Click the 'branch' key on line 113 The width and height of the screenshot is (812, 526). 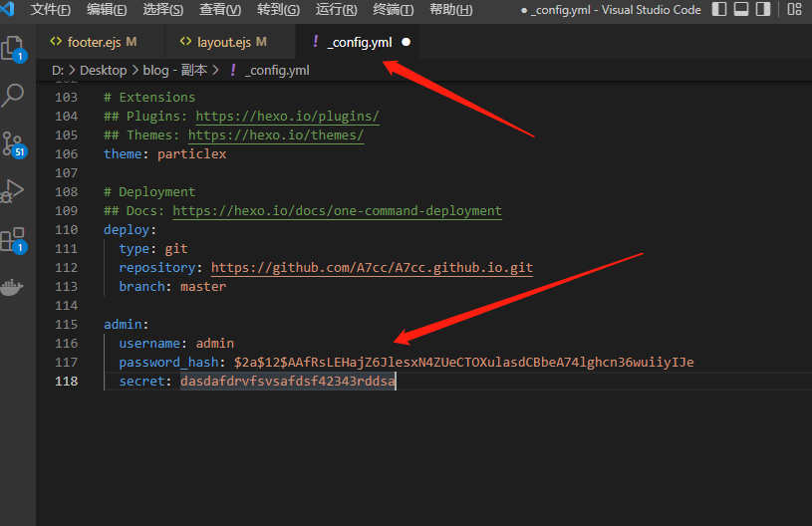coord(141,287)
